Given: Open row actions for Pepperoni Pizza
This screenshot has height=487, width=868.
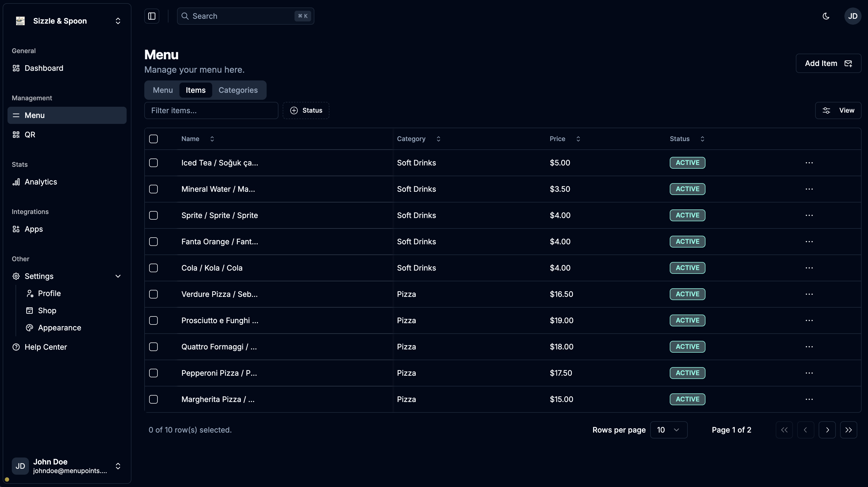Looking at the screenshot, I should (x=809, y=373).
